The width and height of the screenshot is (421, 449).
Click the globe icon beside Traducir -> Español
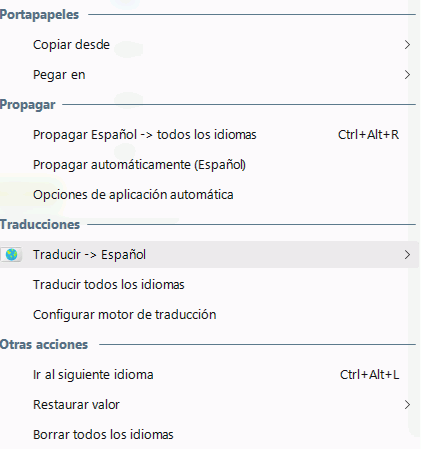click(12, 255)
